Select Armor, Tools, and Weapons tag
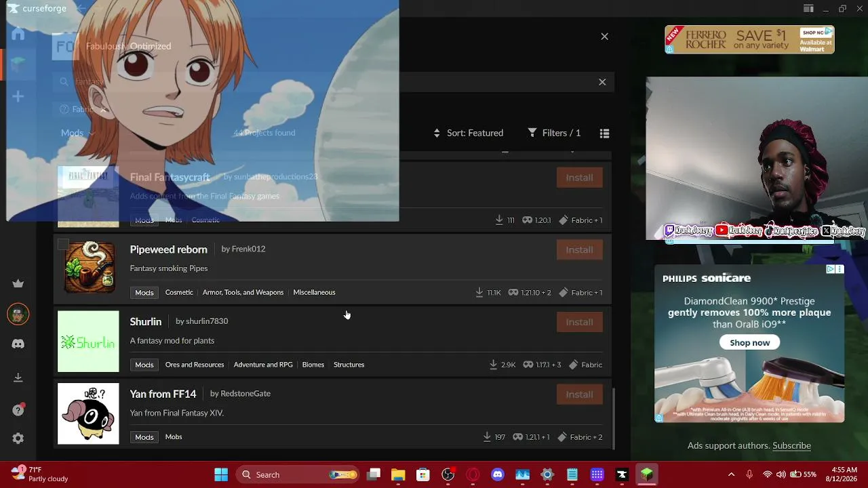This screenshot has height=488, width=868. (x=243, y=292)
